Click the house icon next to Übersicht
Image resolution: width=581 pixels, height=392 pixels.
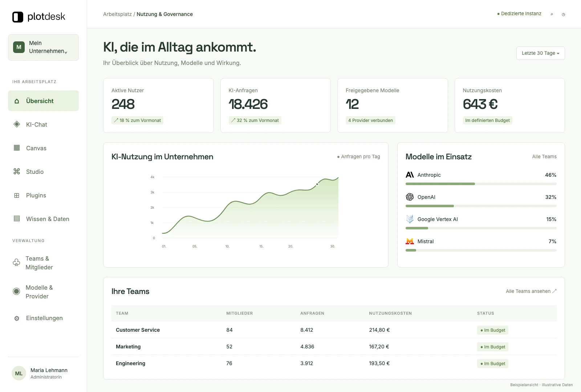[17, 101]
